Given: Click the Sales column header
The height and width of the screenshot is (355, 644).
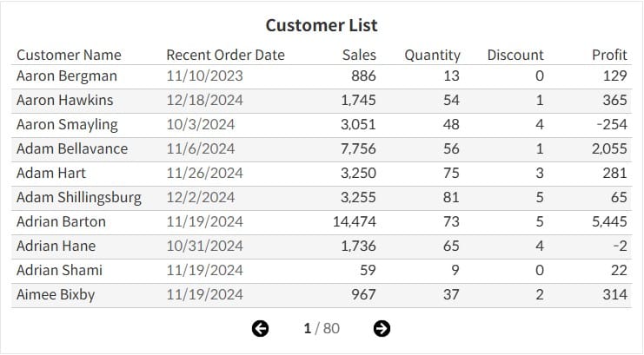Looking at the screenshot, I should tap(359, 55).
